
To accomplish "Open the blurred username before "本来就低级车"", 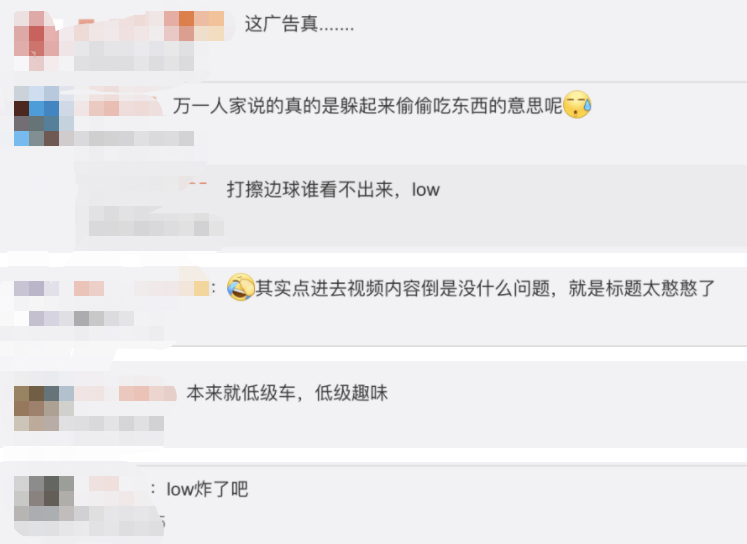I will tap(126, 393).
